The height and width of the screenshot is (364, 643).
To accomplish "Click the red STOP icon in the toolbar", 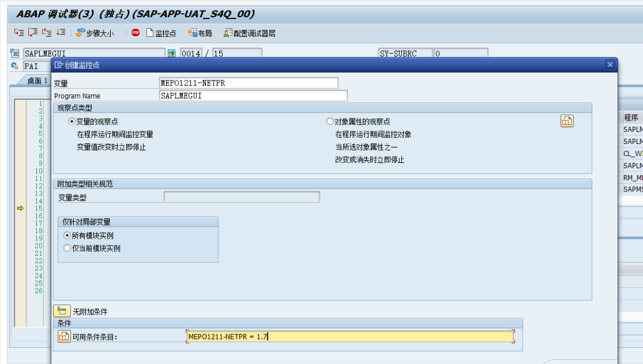I will 134,33.
